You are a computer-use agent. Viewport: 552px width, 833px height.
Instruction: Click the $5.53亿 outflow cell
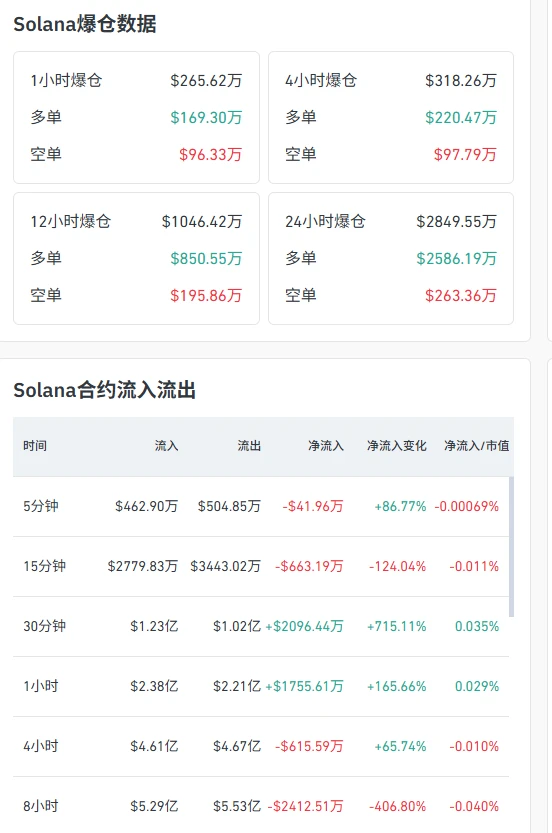(237, 806)
